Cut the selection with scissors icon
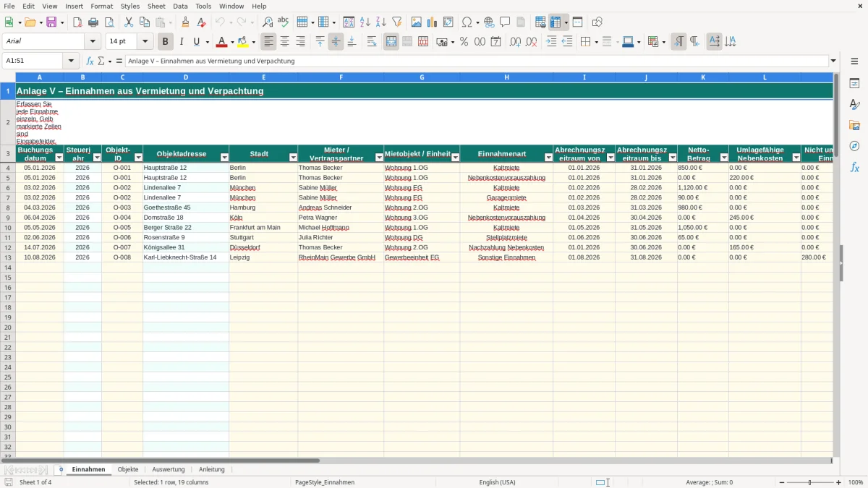868x488 pixels. (x=129, y=22)
